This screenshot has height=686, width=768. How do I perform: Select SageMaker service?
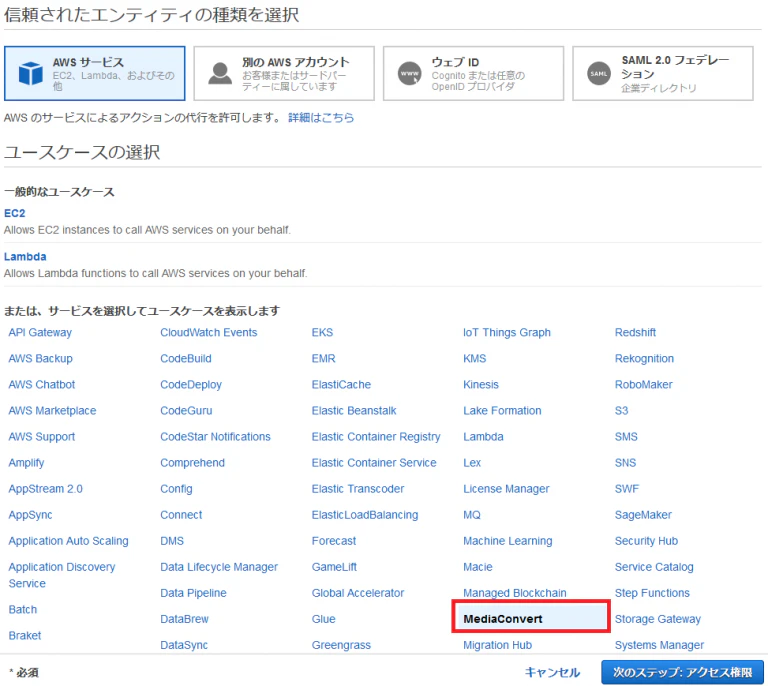click(643, 515)
